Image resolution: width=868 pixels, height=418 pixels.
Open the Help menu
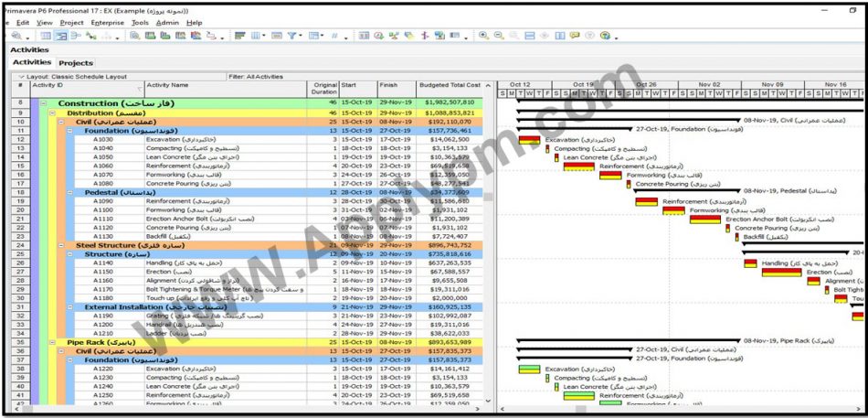coord(195,23)
